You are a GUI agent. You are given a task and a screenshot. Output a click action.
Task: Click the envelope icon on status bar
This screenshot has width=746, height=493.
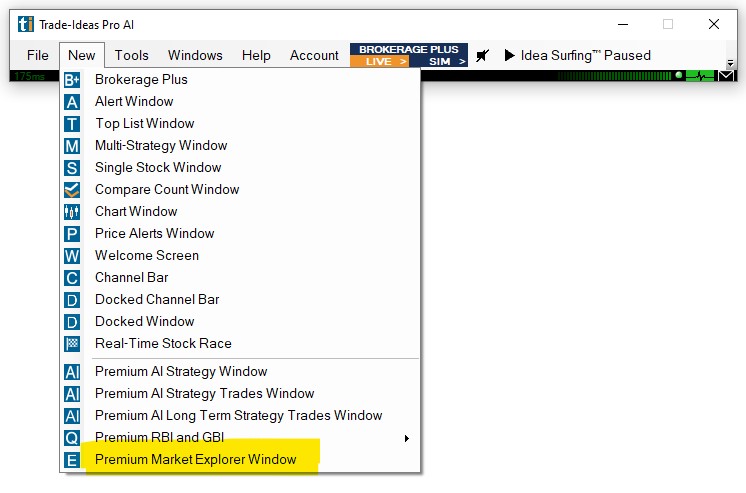pos(726,76)
